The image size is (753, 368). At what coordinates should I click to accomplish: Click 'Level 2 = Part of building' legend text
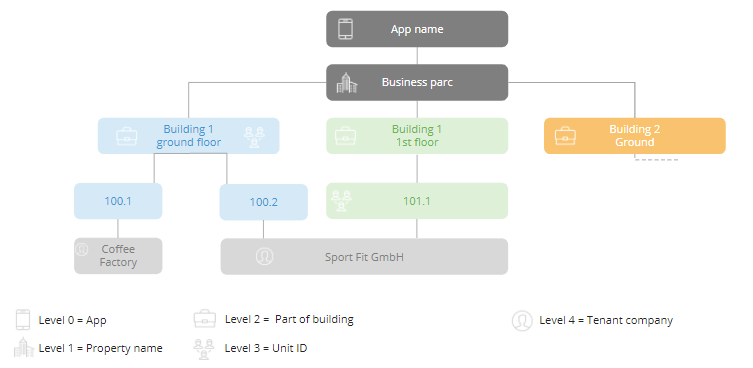click(x=289, y=319)
